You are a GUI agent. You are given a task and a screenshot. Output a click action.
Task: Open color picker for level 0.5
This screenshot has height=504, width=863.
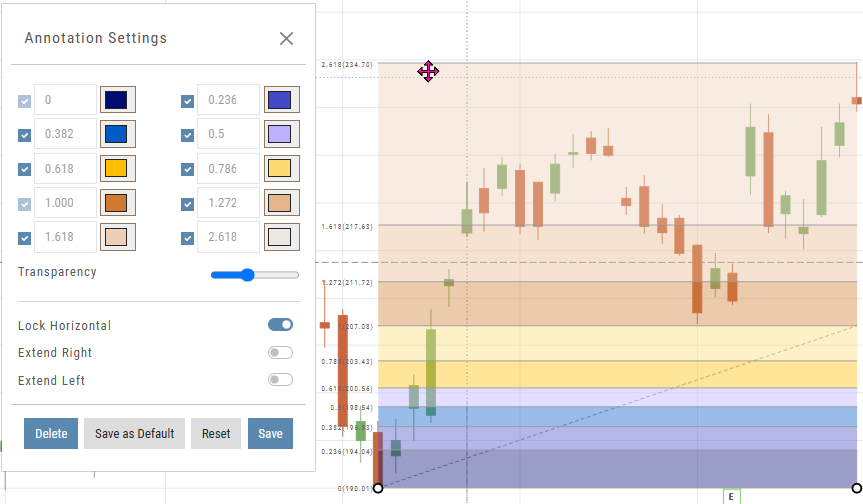point(281,134)
